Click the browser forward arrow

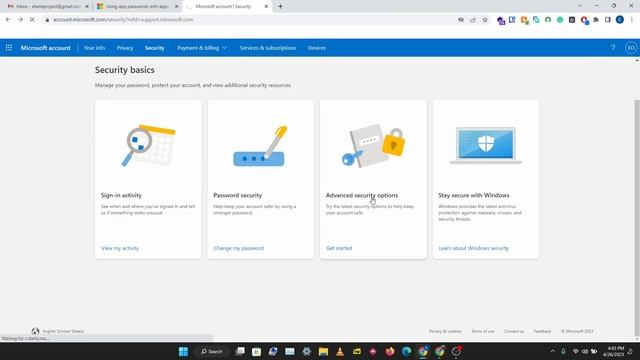point(20,20)
